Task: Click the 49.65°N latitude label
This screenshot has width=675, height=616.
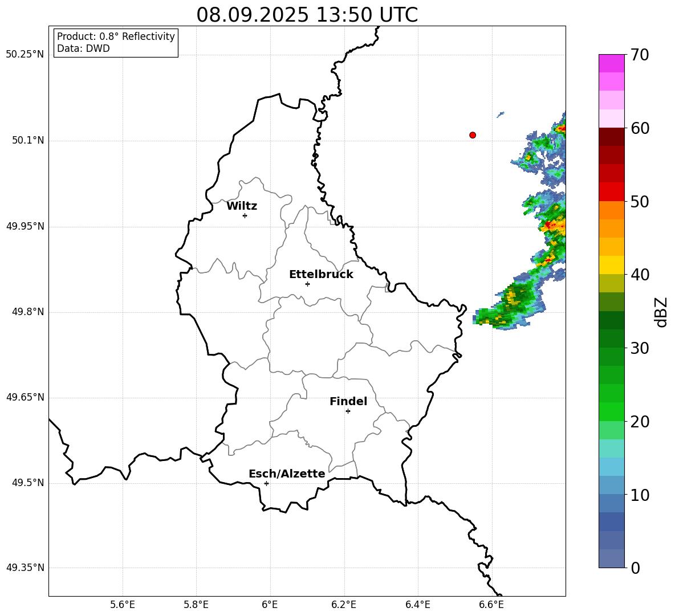Action: tap(25, 397)
